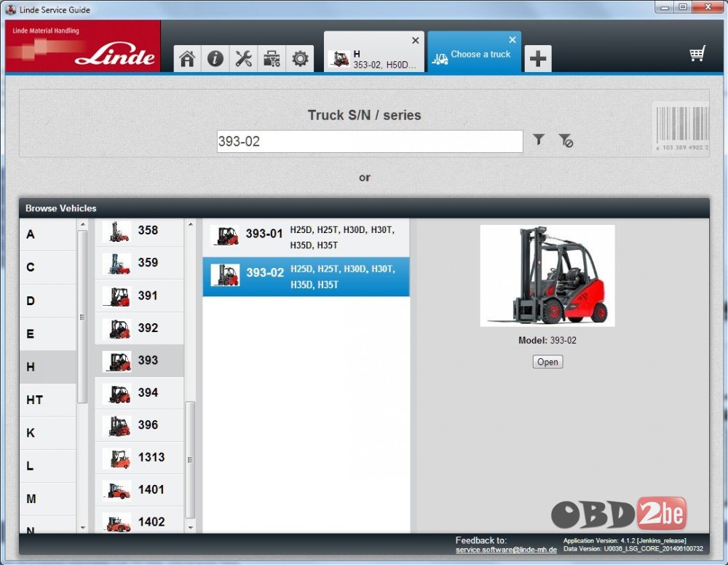This screenshot has height=565, width=728.
Task: Go to the Home icon
Action: 187,59
